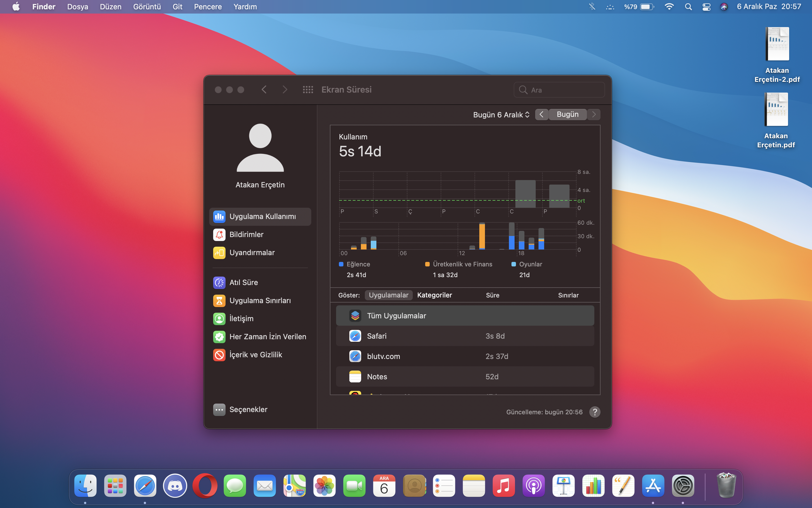Viewport: 812px width, 508px height.
Task: Show all preferences grid icon
Action: tap(308, 90)
